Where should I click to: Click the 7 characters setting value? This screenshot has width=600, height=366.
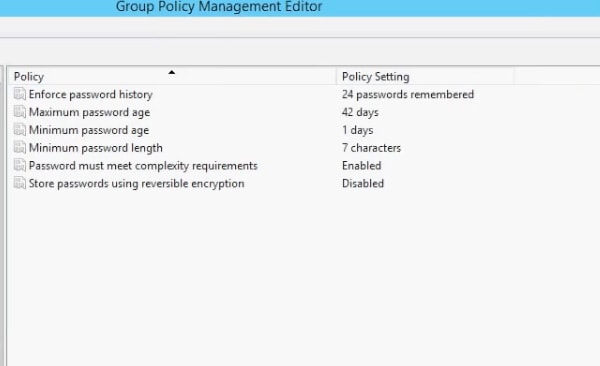click(x=372, y=148)
